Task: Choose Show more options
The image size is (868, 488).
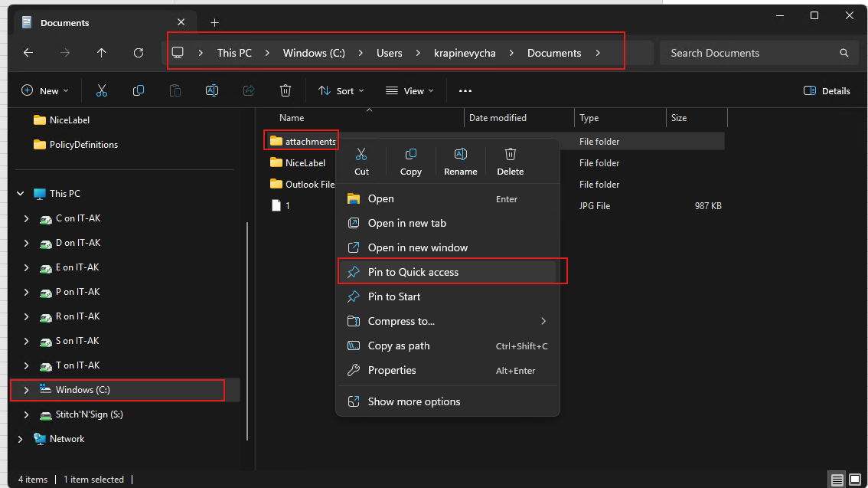Action: 414,401
